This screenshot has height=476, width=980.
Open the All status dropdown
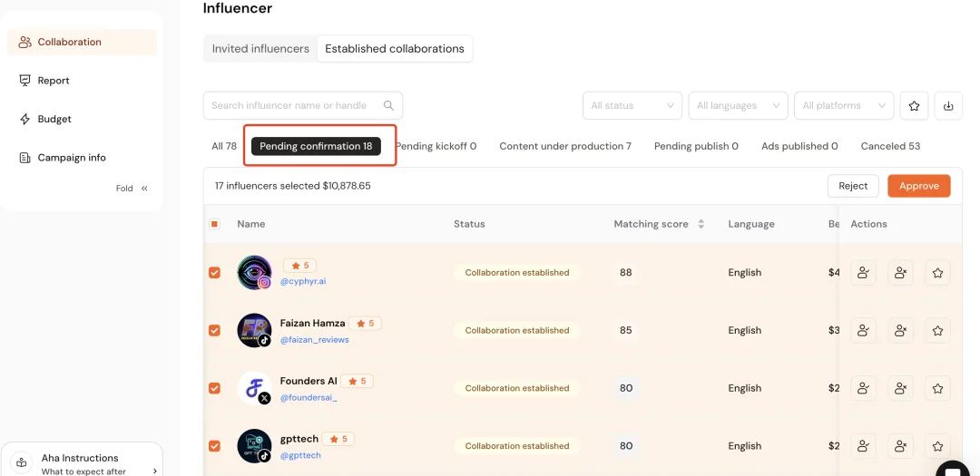[632, 106]
